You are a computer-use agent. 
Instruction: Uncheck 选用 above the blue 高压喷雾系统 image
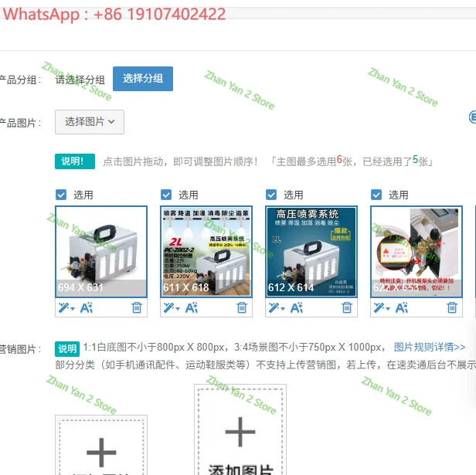point(271,195)
